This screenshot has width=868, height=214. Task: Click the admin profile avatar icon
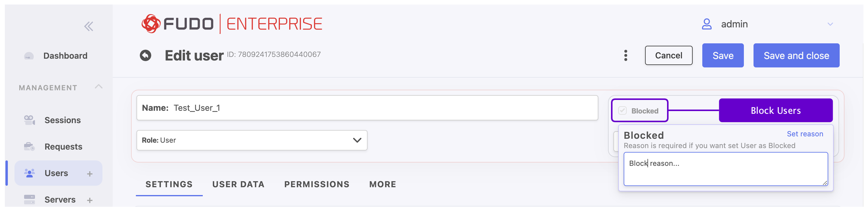click(x=707, y=24)
